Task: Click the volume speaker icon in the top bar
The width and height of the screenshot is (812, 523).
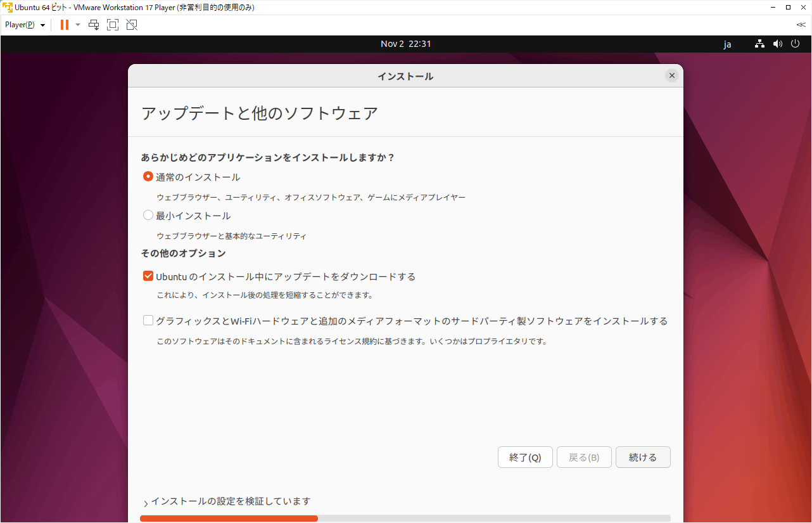Action: [778, 44]
